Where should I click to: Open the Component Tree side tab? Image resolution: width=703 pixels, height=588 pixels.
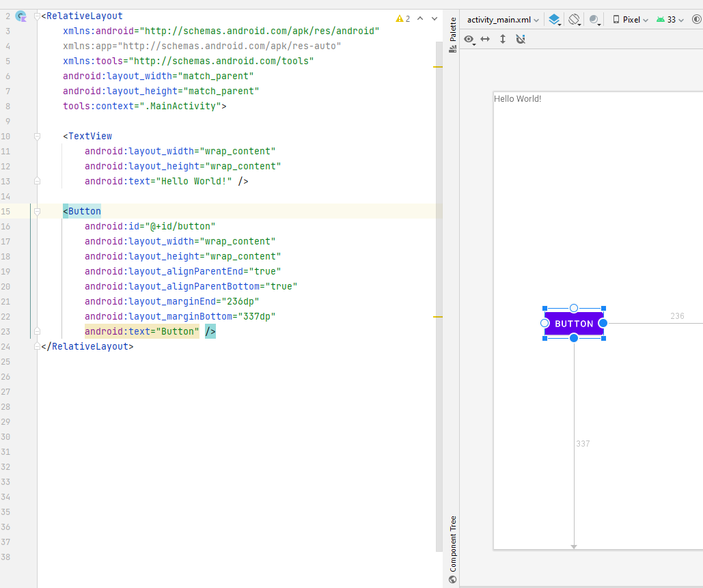(x=453, y=550)
